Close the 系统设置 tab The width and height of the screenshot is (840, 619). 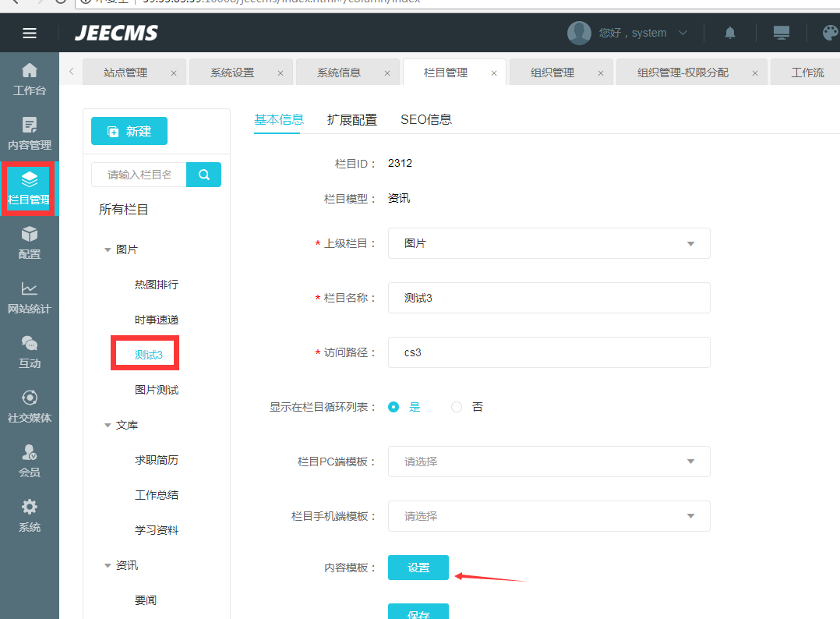(281, 73)
